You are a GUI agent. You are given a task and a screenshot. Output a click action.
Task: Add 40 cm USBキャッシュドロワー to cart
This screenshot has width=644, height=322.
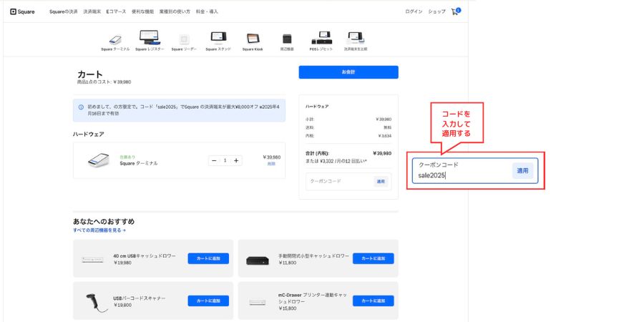coord(208,259)
